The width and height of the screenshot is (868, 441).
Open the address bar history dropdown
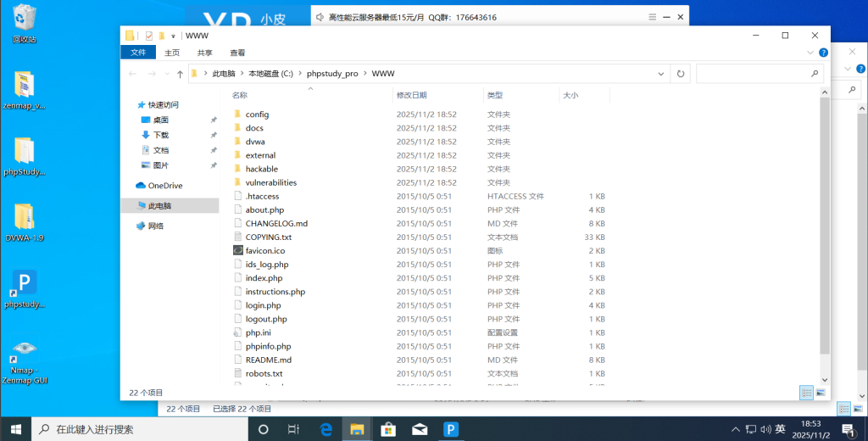click(661, 74)
